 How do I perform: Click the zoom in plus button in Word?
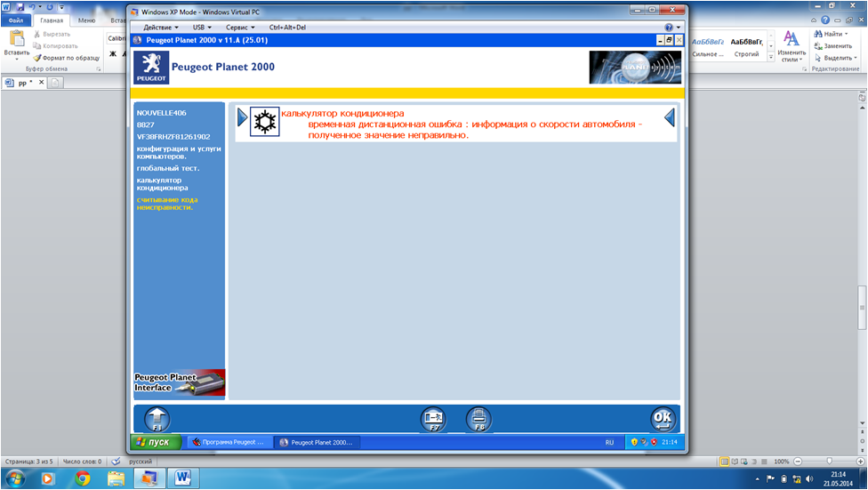point(860,462)
